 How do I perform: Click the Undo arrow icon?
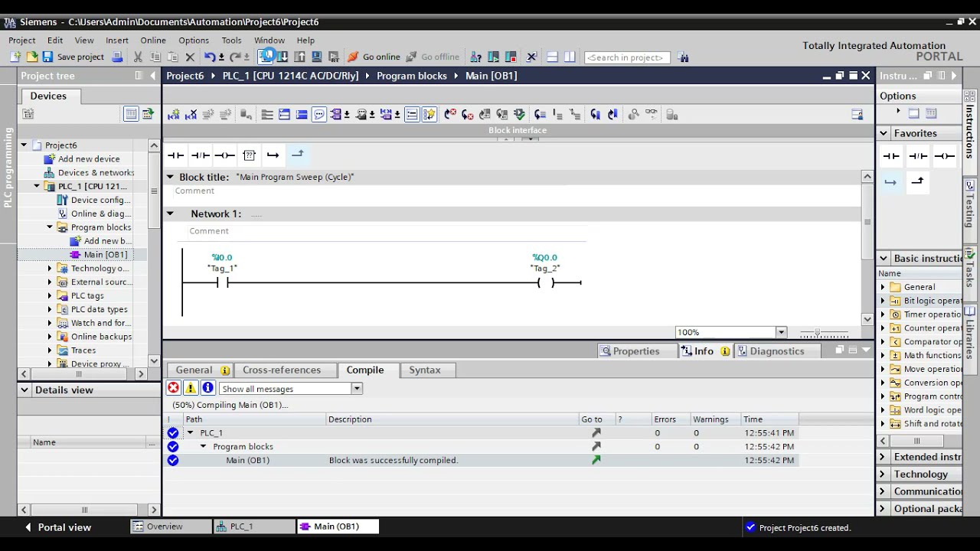coord(210,57)
